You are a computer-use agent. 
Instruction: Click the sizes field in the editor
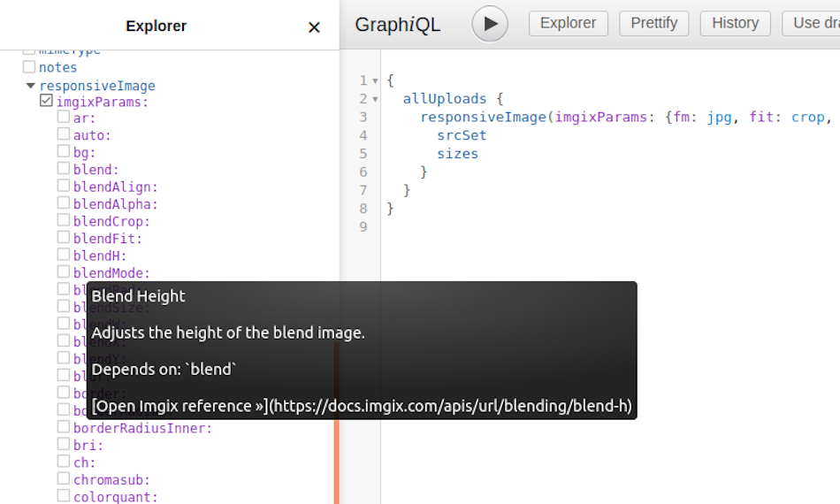[457, 154]
